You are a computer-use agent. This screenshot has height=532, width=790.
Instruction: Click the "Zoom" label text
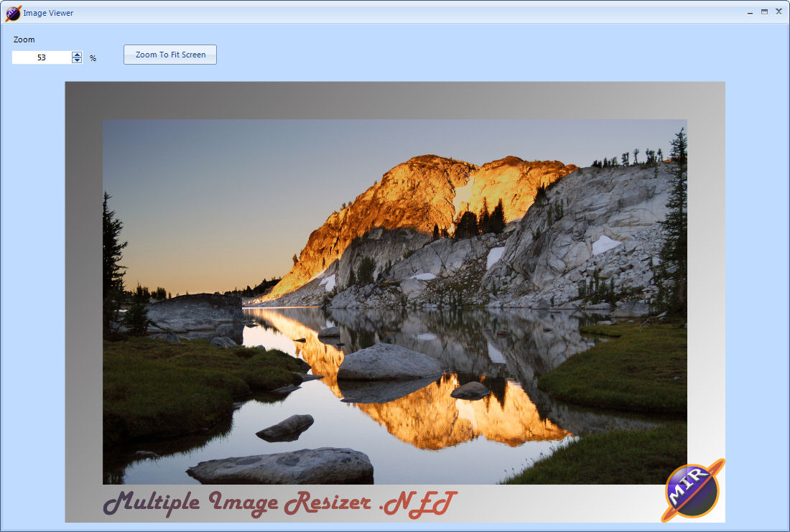pyautogui.click(x=24, y=39)
